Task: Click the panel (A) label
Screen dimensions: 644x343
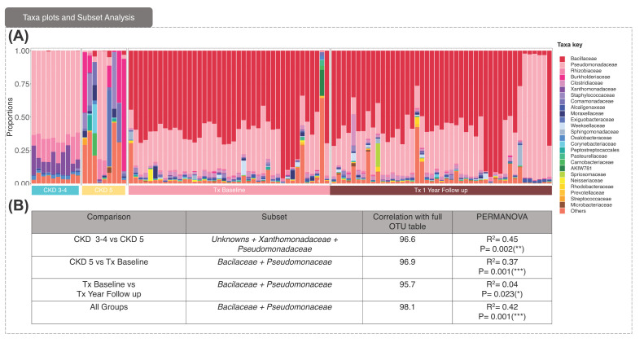Action: click(x=19, y=37)
